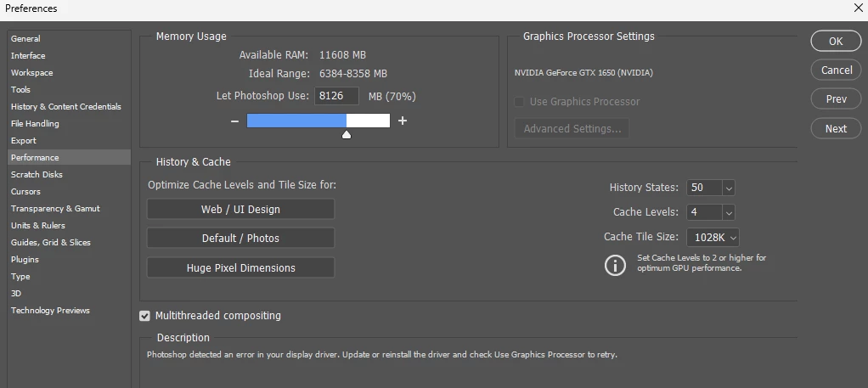This screenshot has width=868, height=388.
Task: Optimize cache for Web / UI Design
Action: pyautogui.click(x=240, y=209)
